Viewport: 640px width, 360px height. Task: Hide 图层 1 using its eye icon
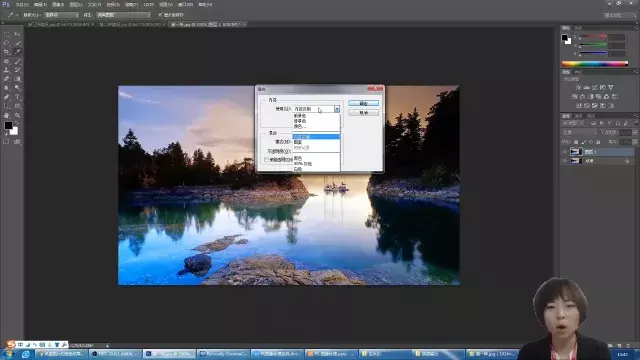(565, 152)
